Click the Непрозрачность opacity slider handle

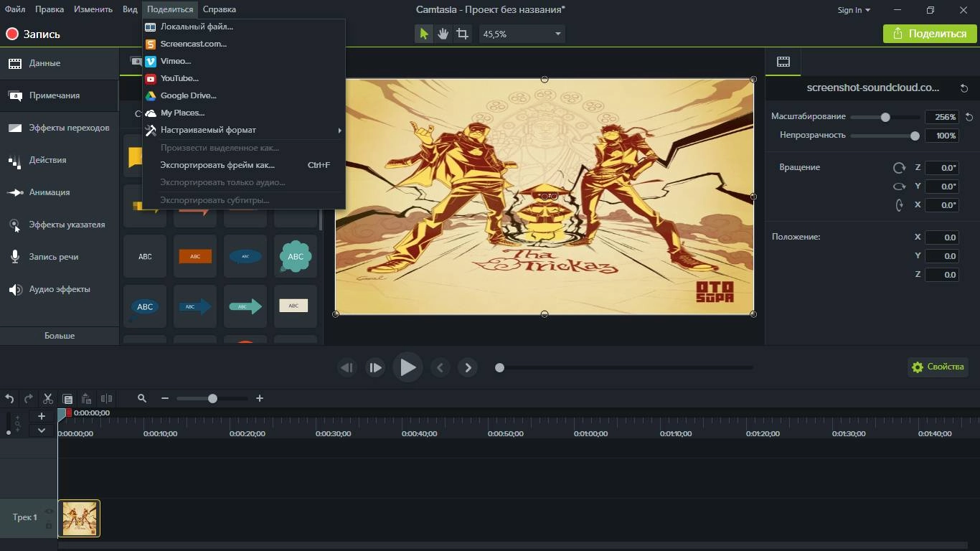coord(915,136)
